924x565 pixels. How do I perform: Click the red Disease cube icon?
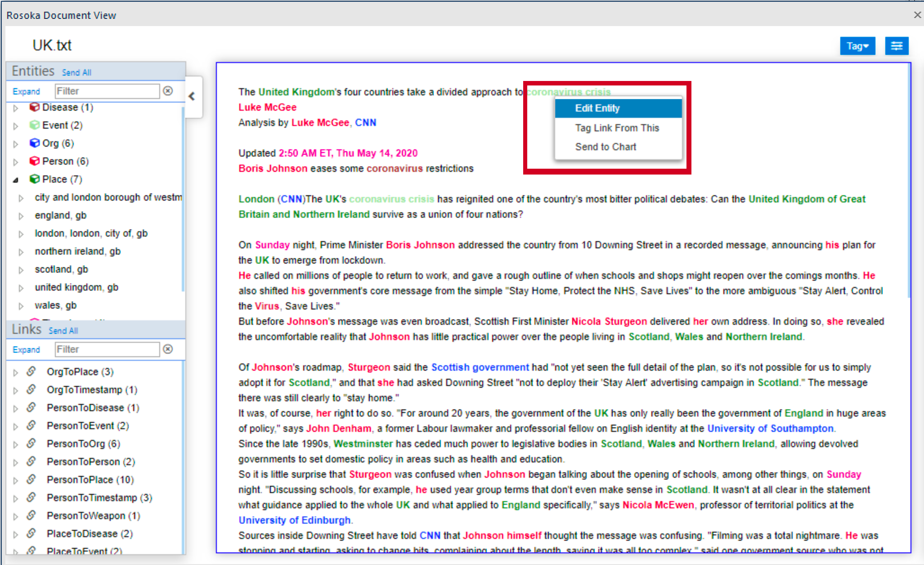[34, 107]
